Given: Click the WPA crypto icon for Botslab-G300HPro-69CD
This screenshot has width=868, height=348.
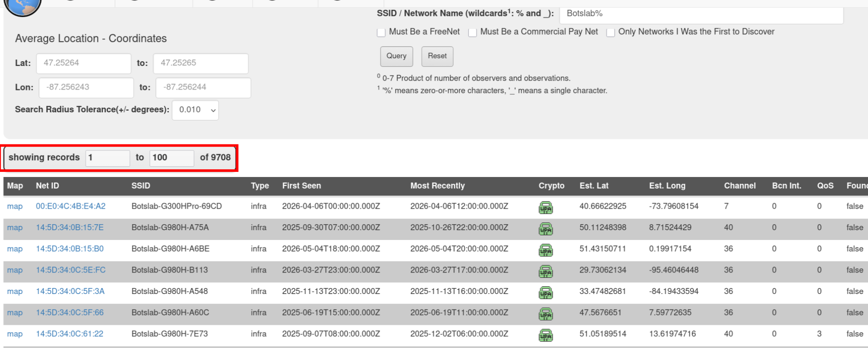Looking at the screenshot, I should (545, 208).
